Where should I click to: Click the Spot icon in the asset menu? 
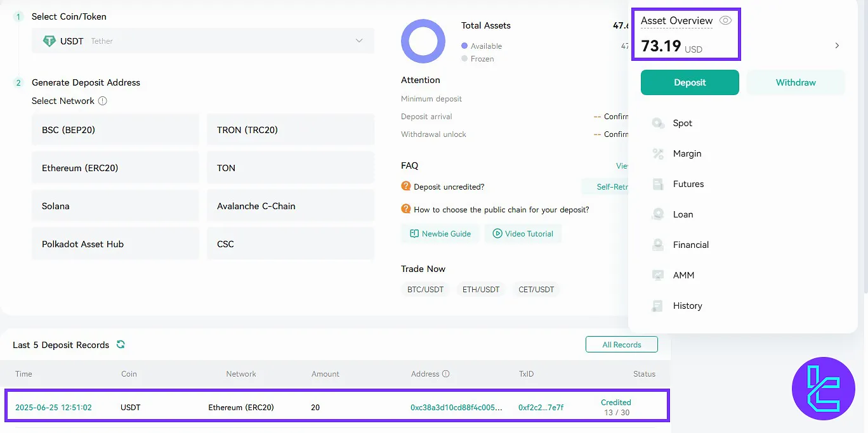pos(658,123)
